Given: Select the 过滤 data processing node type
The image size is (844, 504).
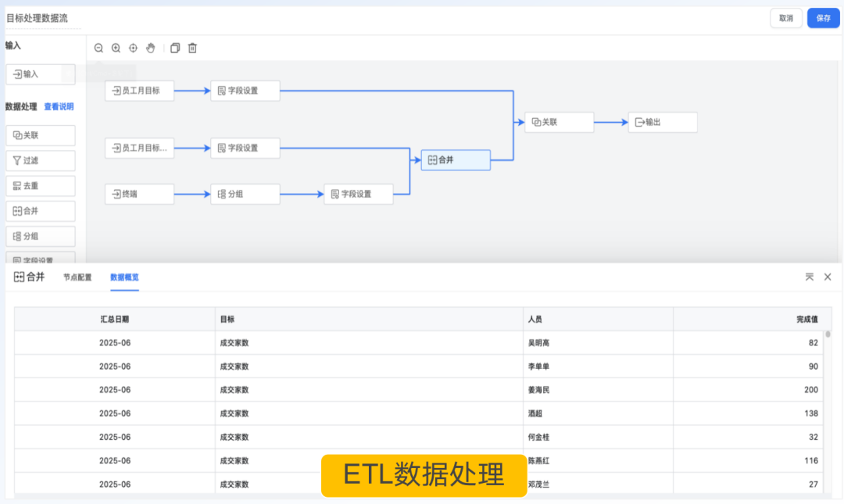Looking at the screenshot, I should coord(40,160).
